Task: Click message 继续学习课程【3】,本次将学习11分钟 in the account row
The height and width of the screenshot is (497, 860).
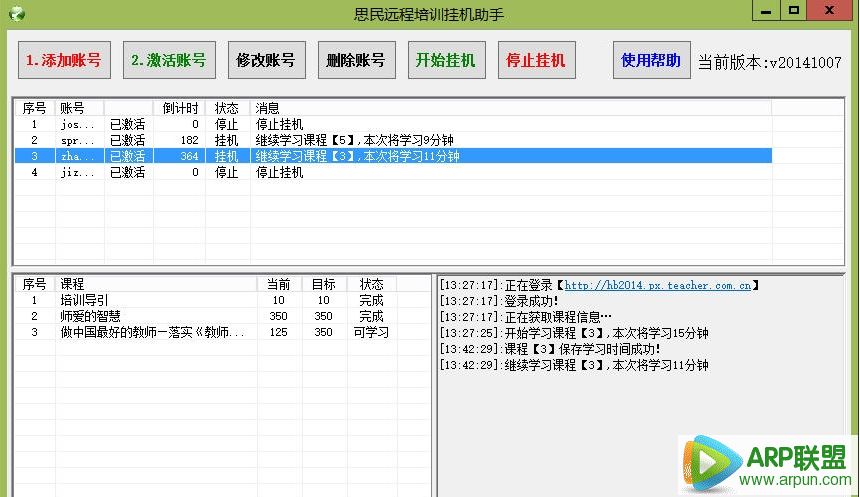Action: [358, 156]
